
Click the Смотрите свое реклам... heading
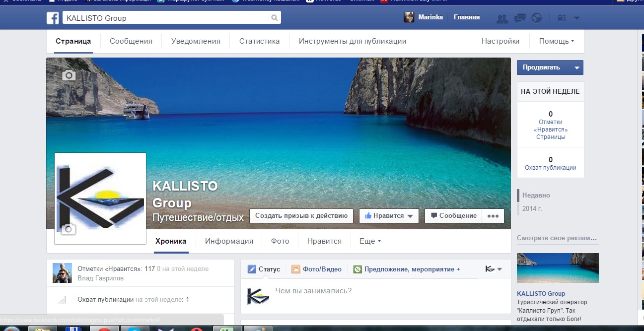pos(557,238)
